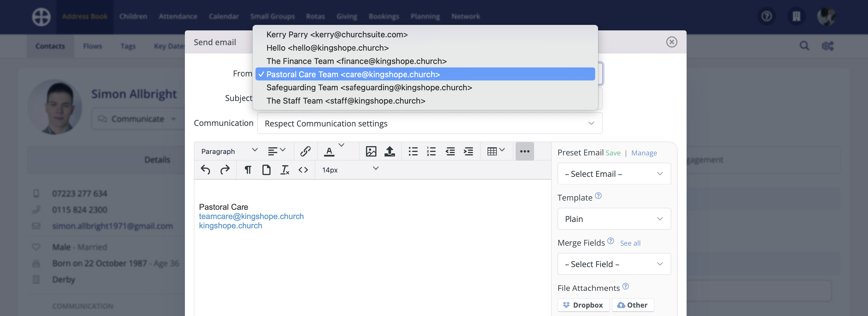Click Simon Allbright's profile photo
Image resolution: width=868 pixels, height=316 pixels.
point(55,107)
